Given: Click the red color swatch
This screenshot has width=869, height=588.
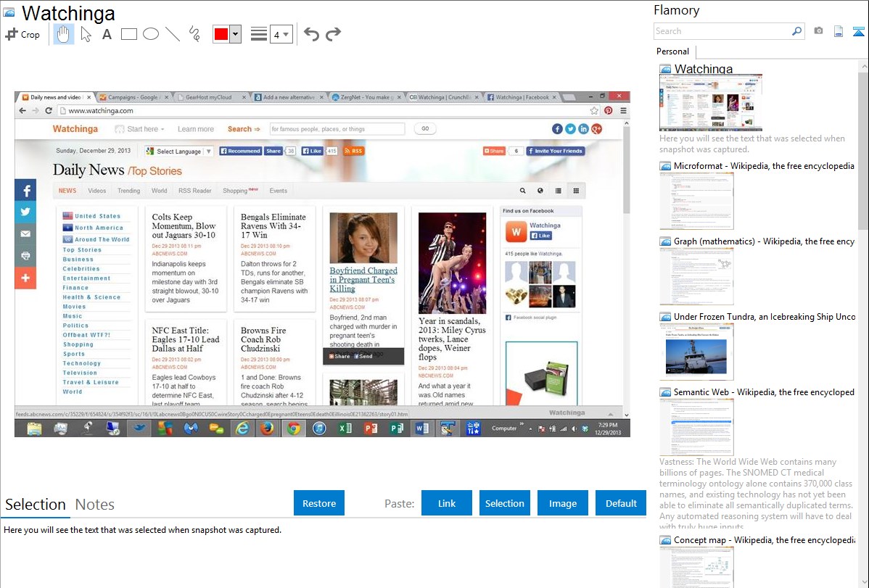Looking at the screenshot, I should coord(221,34).
